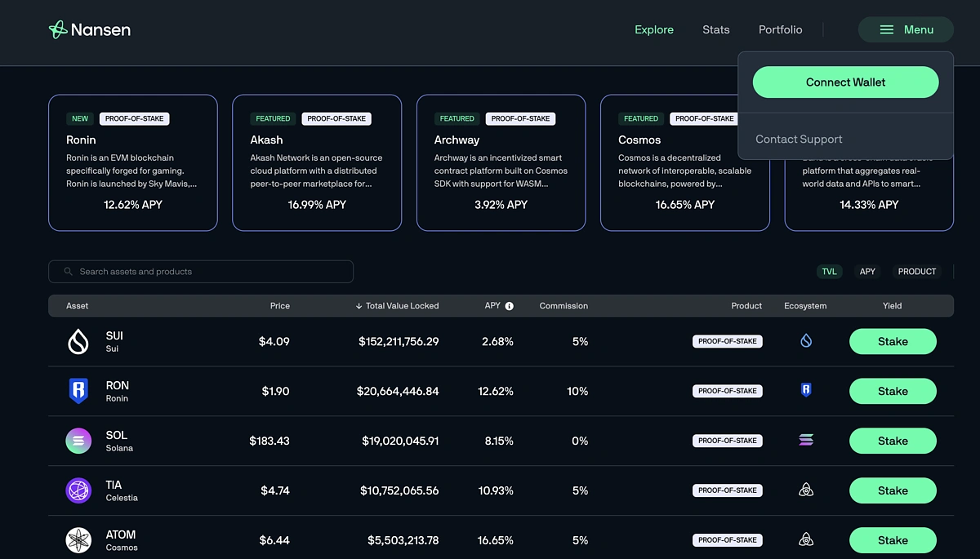Click the SUI asset logo icon

(78, 341)
